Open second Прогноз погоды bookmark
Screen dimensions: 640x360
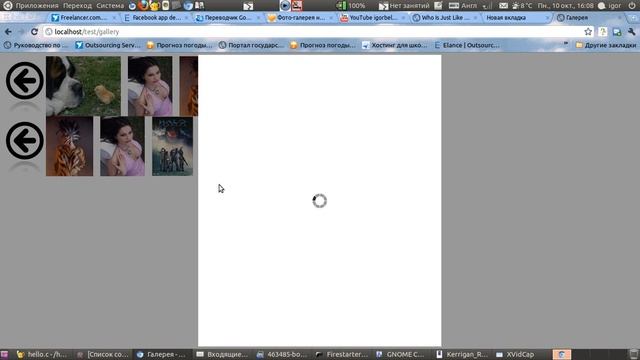tap(323, 45)
